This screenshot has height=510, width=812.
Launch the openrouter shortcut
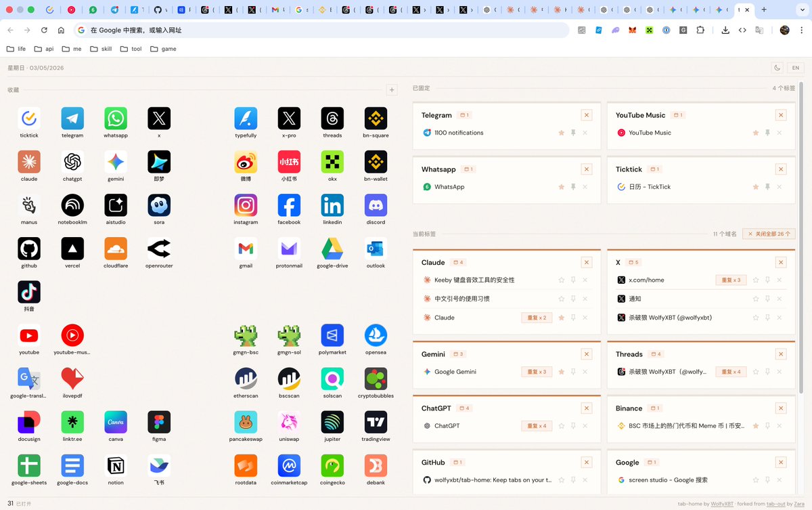pyautogui.click(x=159, y=249)
